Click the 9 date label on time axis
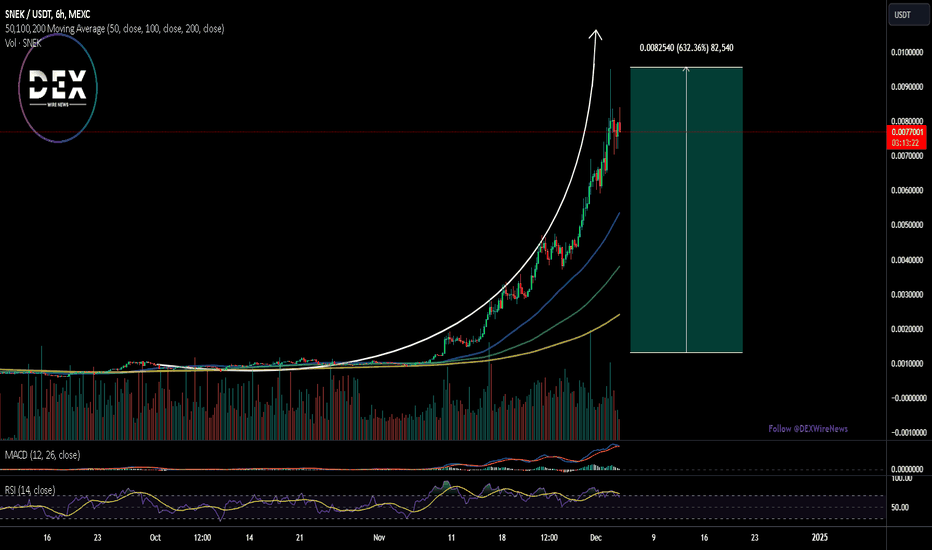This screenshot has height=550, width=932. point(653,538)
